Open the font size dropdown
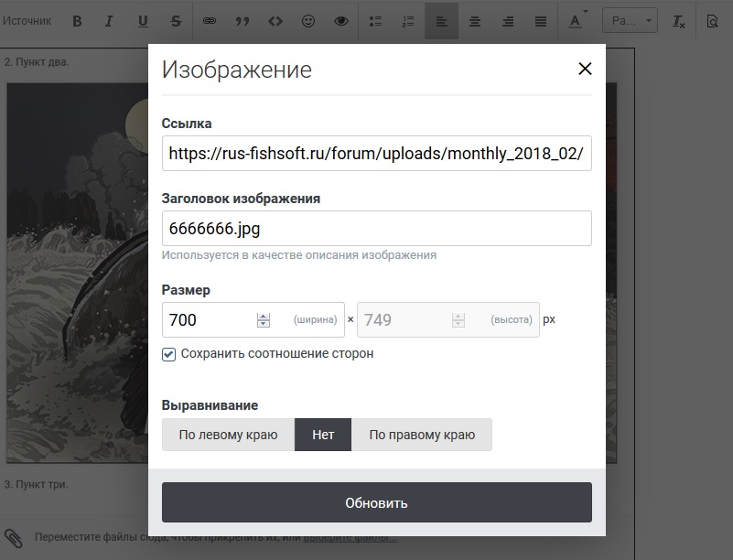The width and height of the screenshot is (733, 560). (633, 20)
